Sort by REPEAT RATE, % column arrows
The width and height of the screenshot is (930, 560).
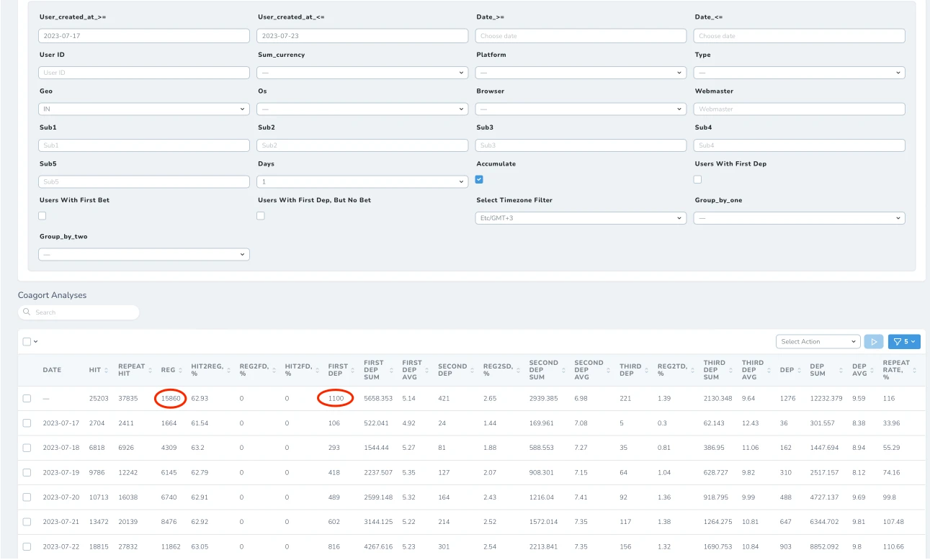click(x=914, y=370)
